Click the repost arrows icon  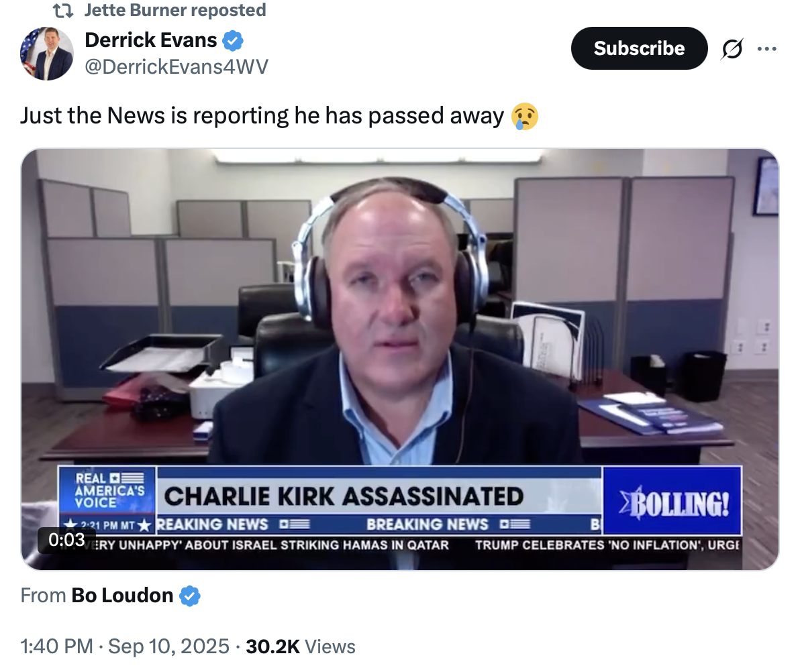(63, 10)
